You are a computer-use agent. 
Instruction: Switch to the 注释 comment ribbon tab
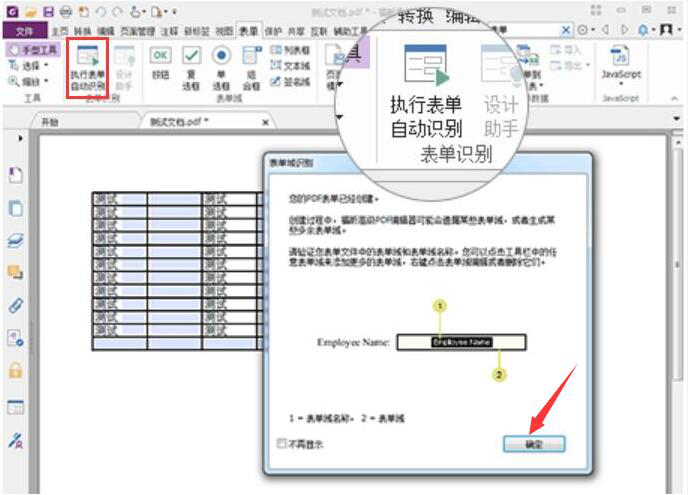pos(169,31)
